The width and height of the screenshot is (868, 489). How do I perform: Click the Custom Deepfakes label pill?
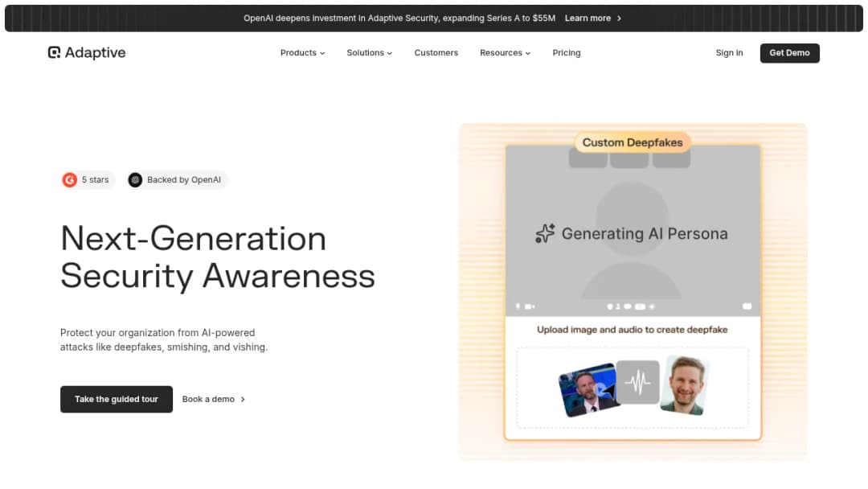[633, 142]
